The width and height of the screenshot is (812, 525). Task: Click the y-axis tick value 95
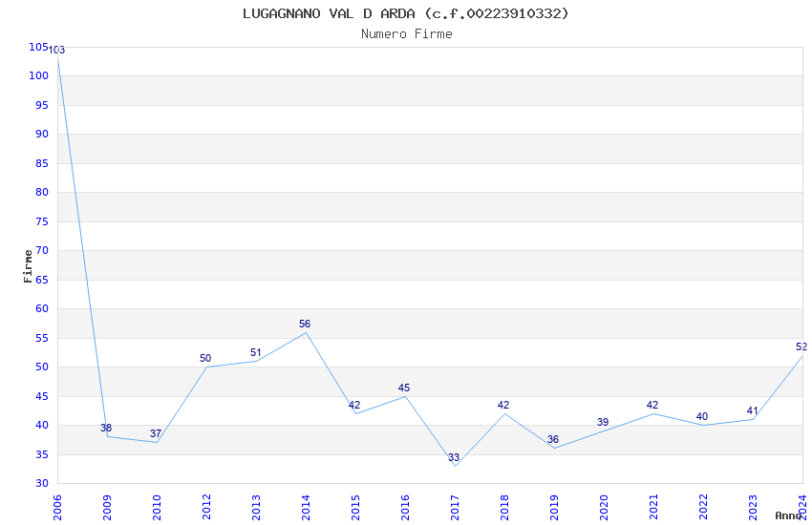(42, 105)
